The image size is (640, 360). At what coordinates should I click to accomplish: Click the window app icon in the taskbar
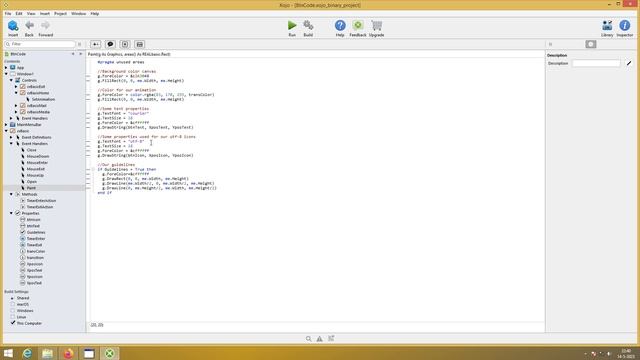pos(89,353)
